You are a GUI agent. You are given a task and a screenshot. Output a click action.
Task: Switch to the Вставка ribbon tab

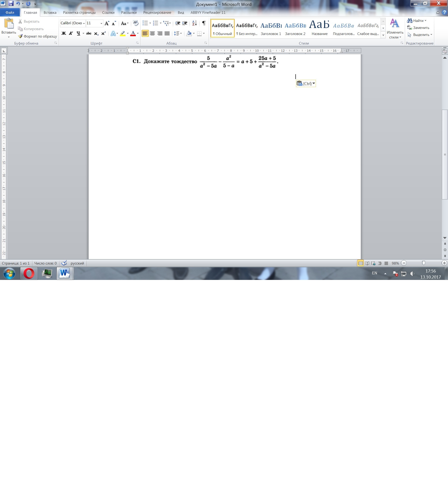pos(50,13)
